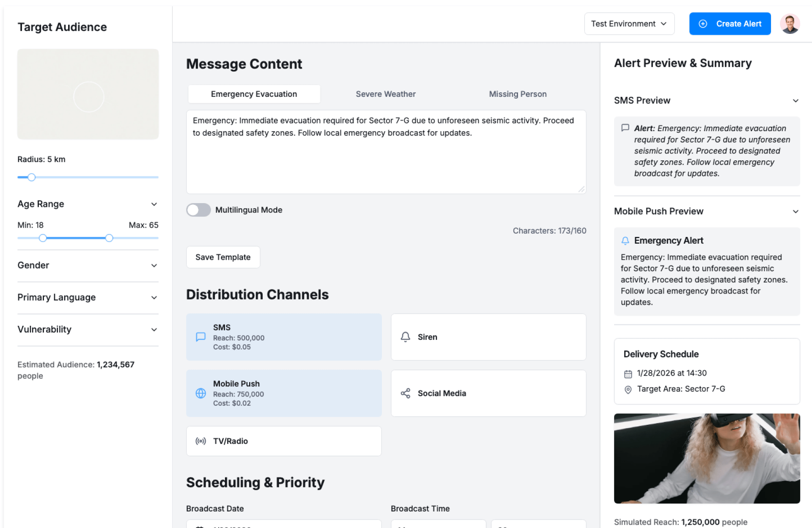Click the Delivery Schedule calendar icon
812x528 pixels.
628,374
